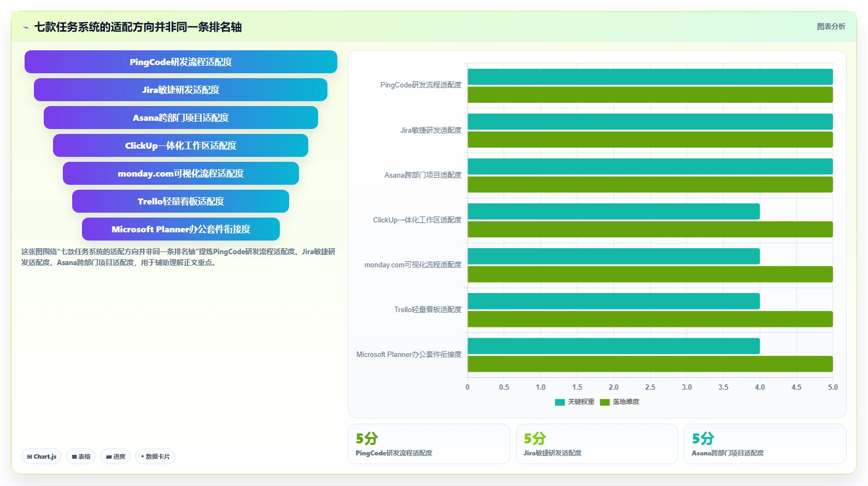Click the Chart.js tag chip
The height and width of the screenshot is (486, 868).
(x=42, y=456)
